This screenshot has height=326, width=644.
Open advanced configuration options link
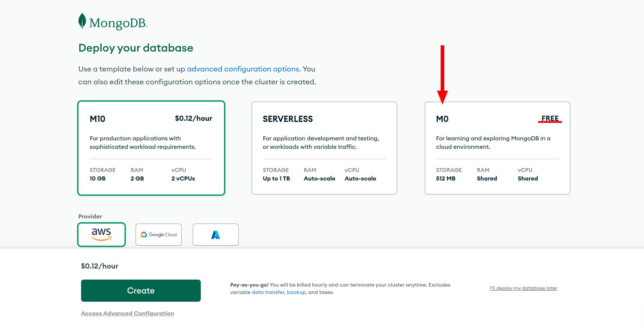pyautogui.click(x=243, y=69)
